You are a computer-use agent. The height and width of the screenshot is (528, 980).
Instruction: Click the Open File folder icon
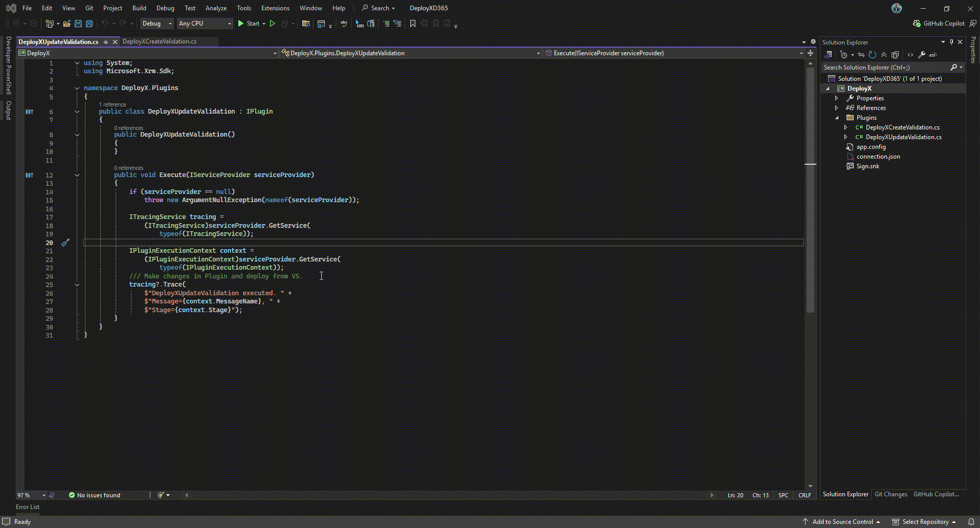click(x=67, y=24)
